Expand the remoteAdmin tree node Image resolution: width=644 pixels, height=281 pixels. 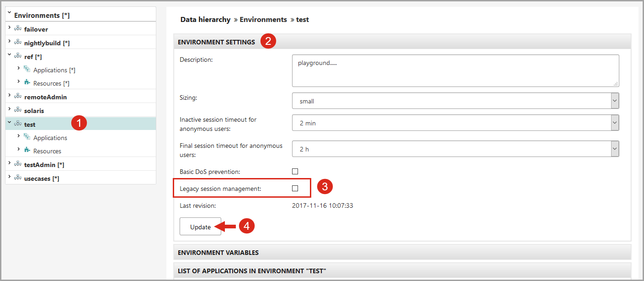pos(10,96)
